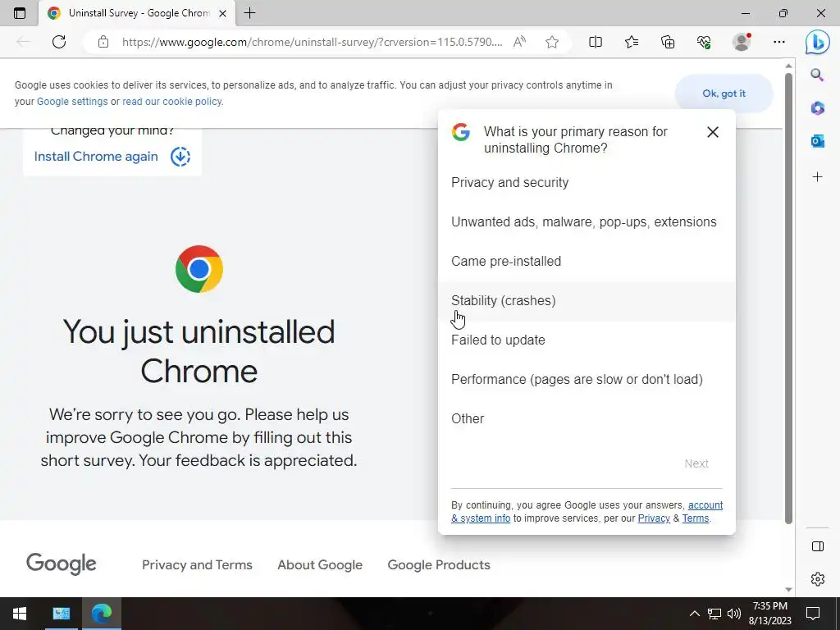
Task: Select Unwanted ads, malware, pop-ups option
Action: pos(587,221)
